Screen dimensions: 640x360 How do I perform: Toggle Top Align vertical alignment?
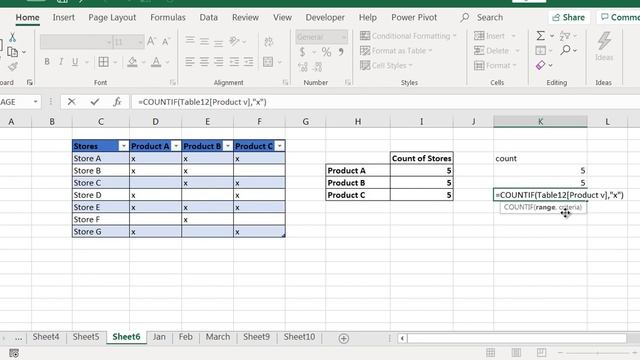point(190,40)
